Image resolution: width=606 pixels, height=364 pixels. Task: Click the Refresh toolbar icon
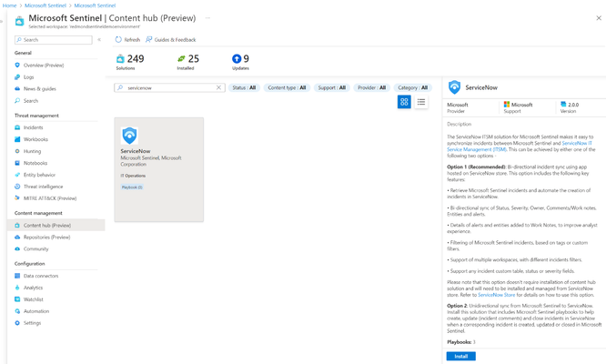pyautogui.click(x=118, y=39)
